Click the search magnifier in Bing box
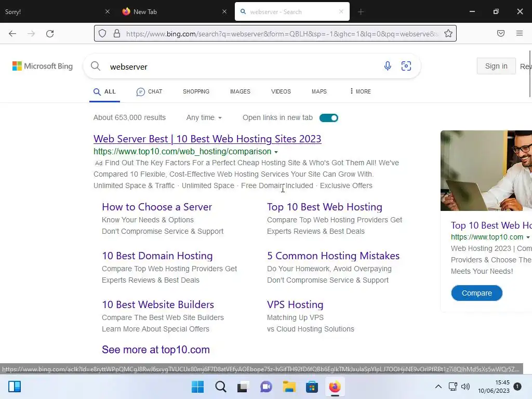Screen dimensions: 532x399 click(96, 66)
